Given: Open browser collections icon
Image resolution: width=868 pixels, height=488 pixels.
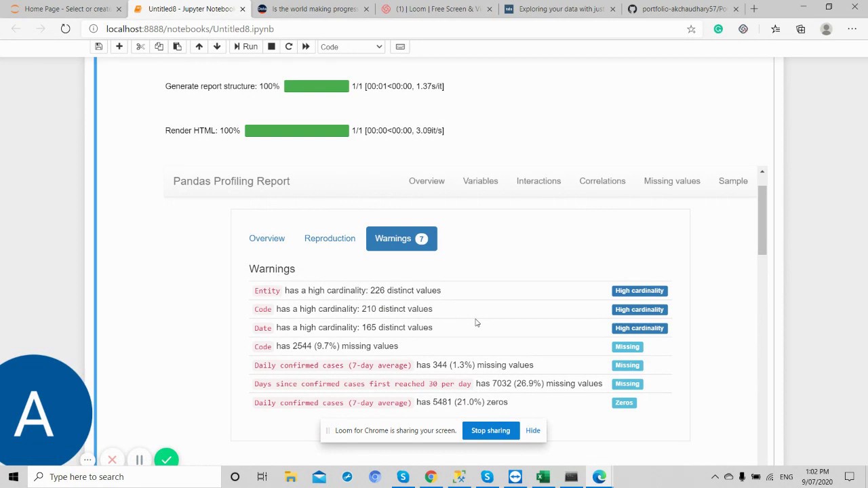Looking at the screenshot, I should pos(801,29).
